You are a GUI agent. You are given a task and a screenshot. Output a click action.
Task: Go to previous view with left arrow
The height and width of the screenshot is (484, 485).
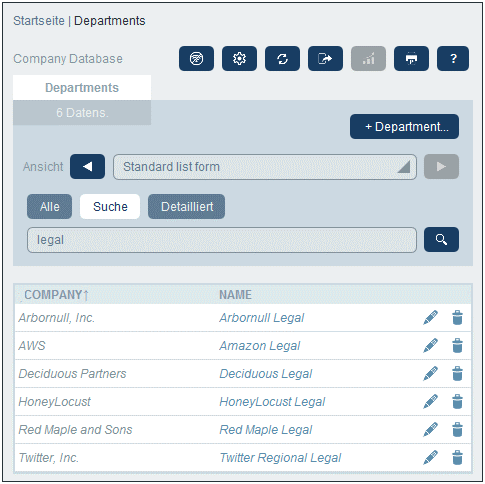[87, 167]
